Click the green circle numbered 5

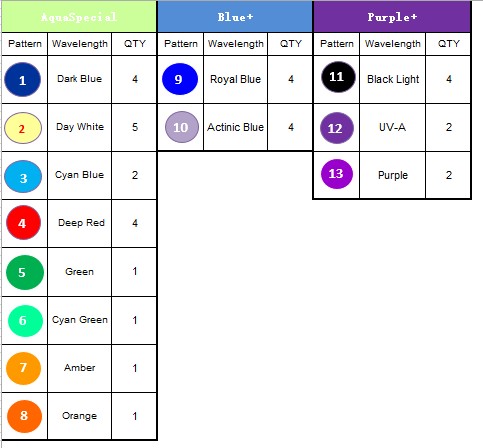tap(25, 272)
